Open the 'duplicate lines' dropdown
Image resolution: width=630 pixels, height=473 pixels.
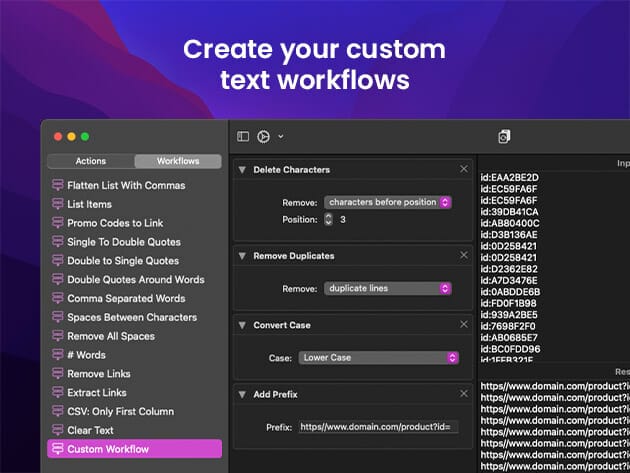[x=388, y=288]
